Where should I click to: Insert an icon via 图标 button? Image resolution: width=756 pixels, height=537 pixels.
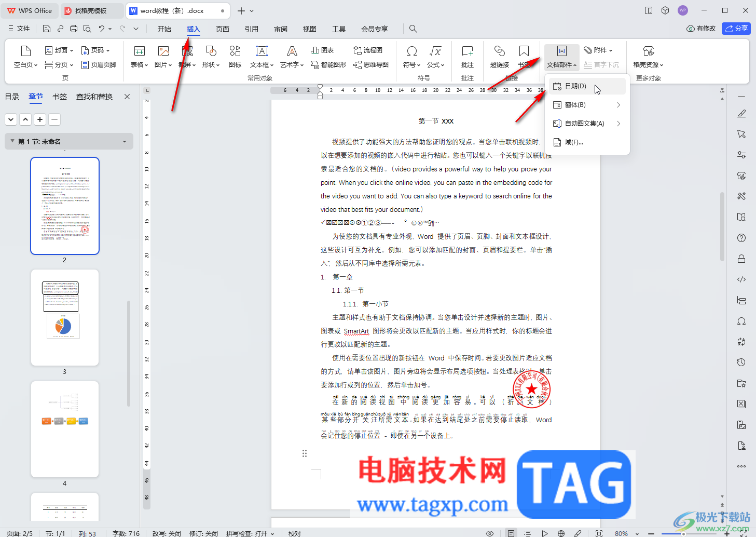235,57
